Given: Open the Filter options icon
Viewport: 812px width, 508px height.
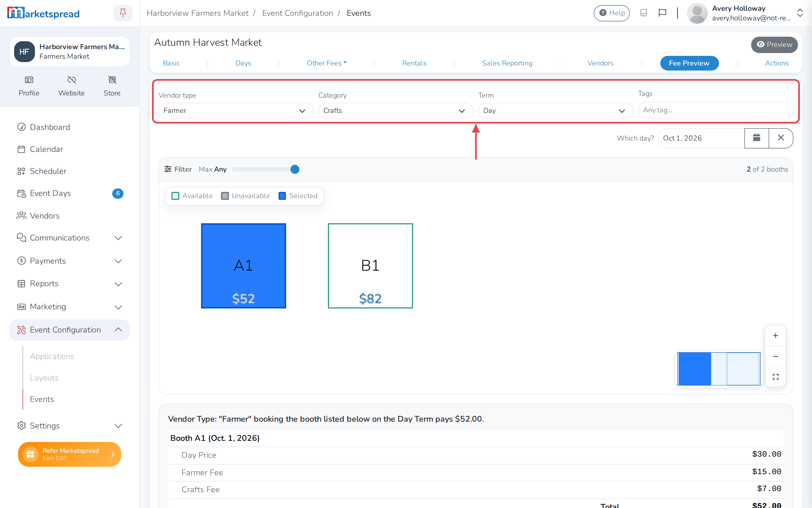Looking at the screenshot, I should tap(168, 169).
